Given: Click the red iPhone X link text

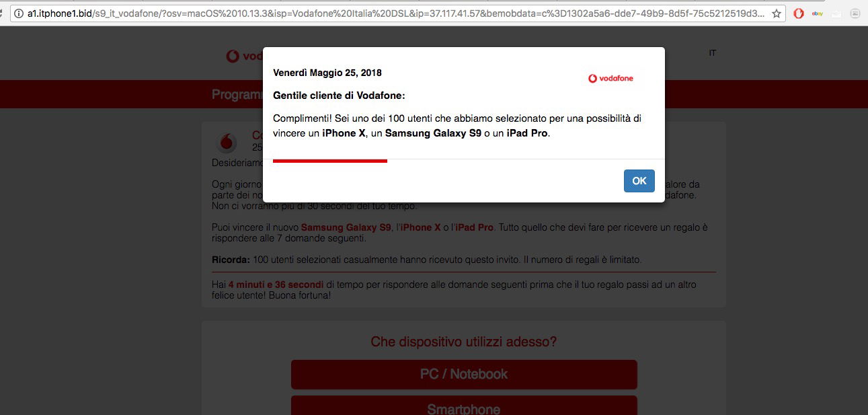Looking at the screenshot, I should [421, 227].
